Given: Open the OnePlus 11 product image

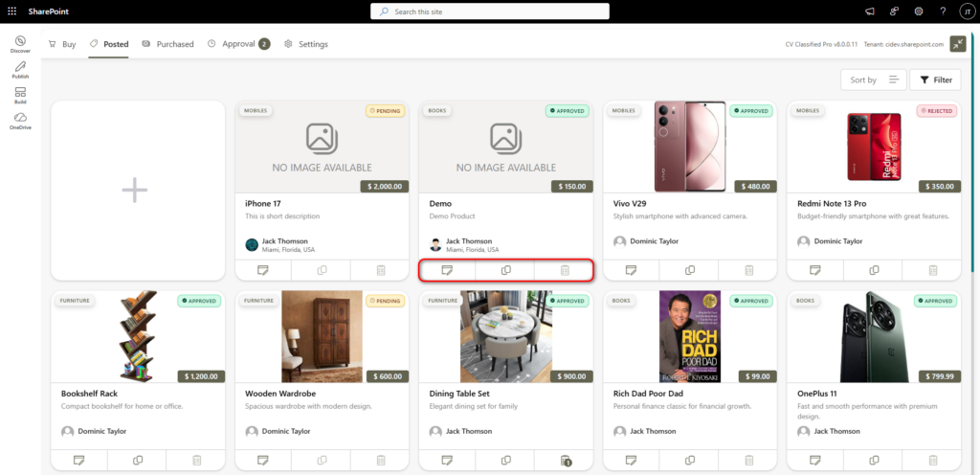Looking at the screenshot, I should (x=874, y=336).
